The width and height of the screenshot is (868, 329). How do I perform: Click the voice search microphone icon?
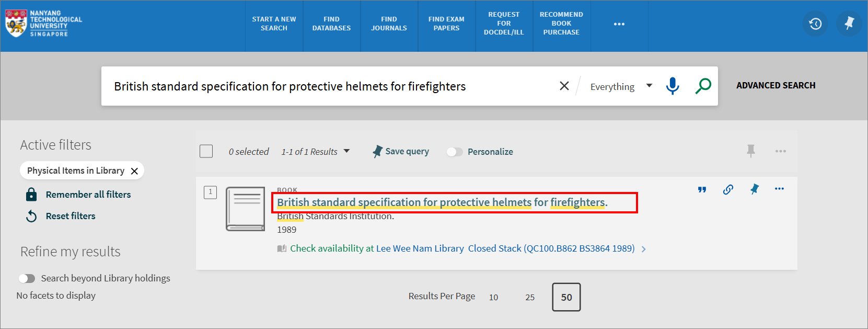(x=673, y=86)
